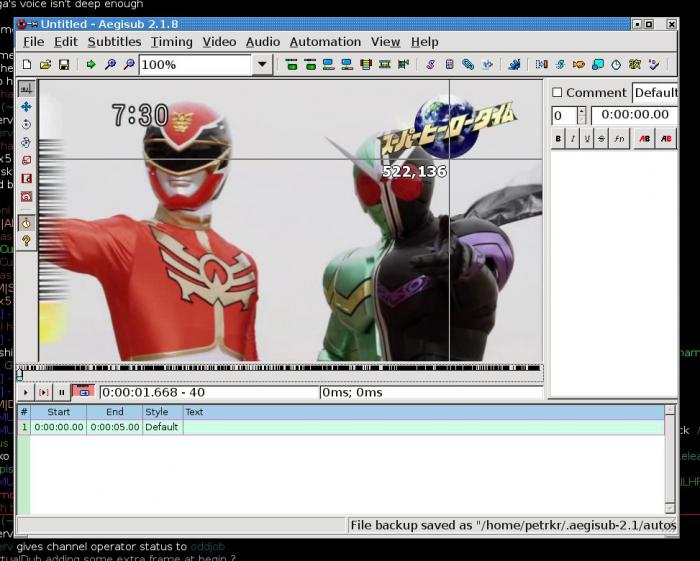Open the Styles Manager icon

[431, 65]
